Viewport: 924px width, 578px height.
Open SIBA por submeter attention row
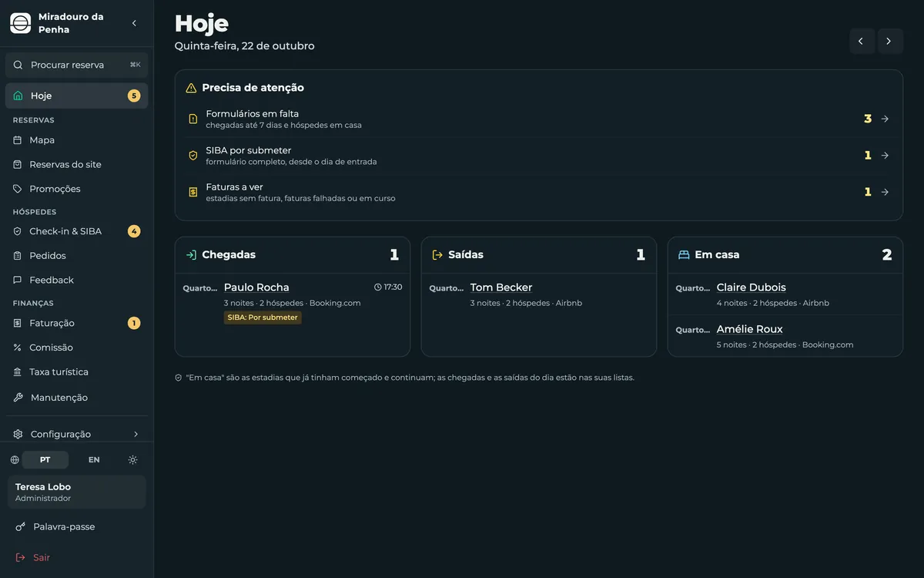539,156
